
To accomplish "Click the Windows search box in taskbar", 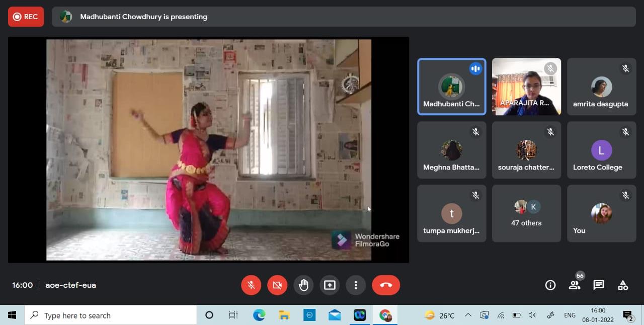I will coord(111,315).
